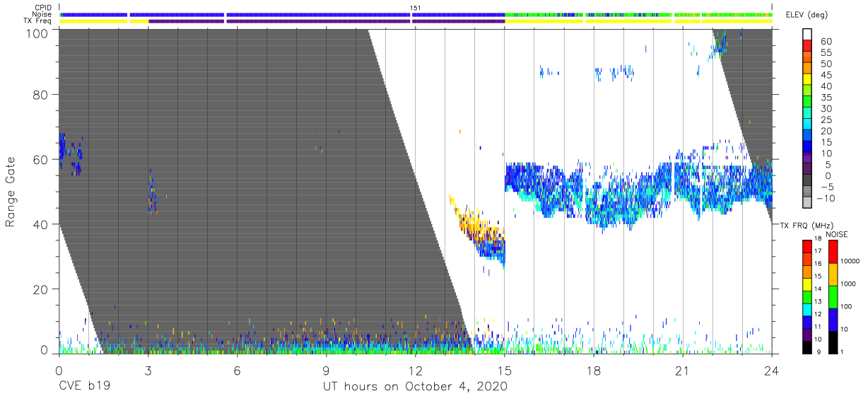The height and width of the screenshot is (401, 868).
Task: Select the yellow swatch in the ELEV colorbar
Action: [x=808, y=80]
